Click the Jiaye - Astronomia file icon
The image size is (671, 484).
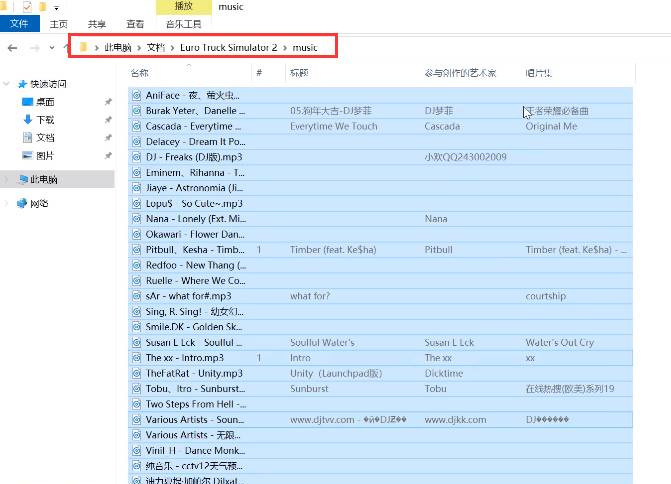(137, 188)
